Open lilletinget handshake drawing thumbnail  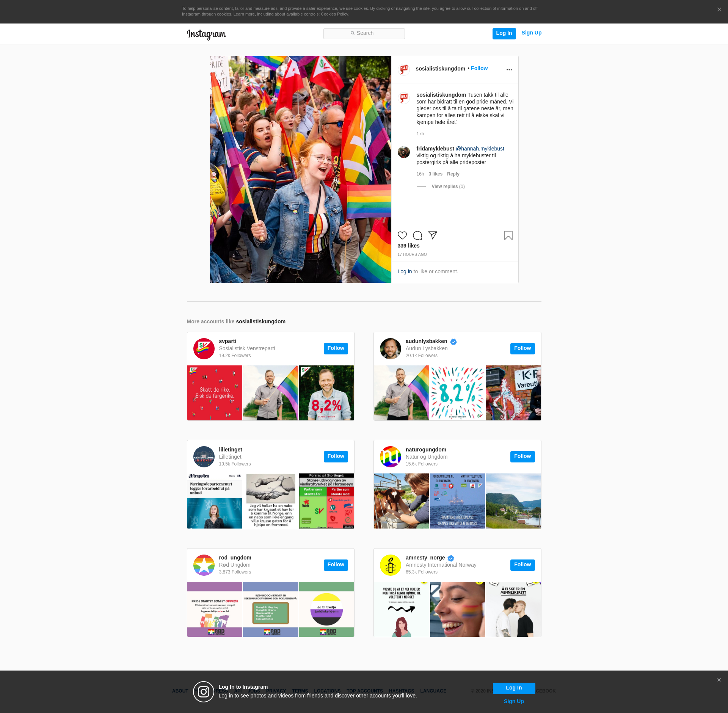(x=271, y=501)
